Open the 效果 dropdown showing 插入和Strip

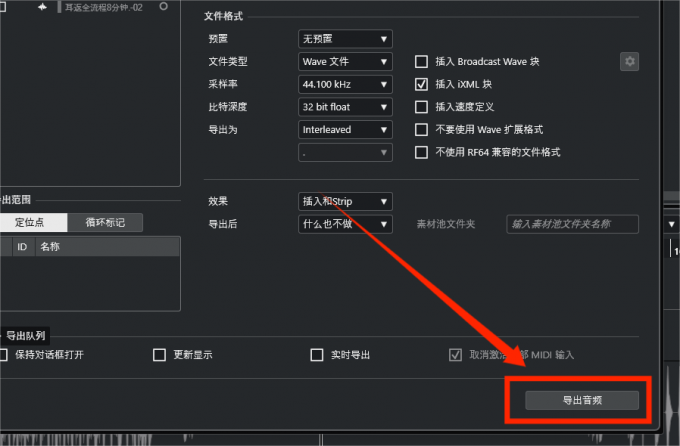345,201
